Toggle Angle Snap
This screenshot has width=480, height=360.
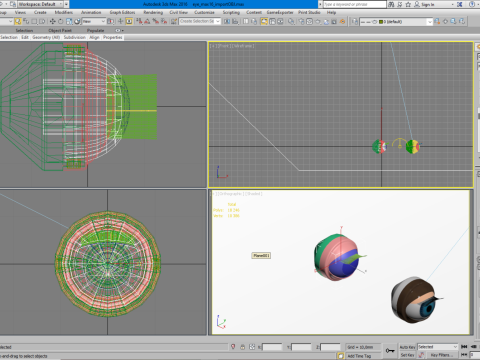tap(147, 21)
